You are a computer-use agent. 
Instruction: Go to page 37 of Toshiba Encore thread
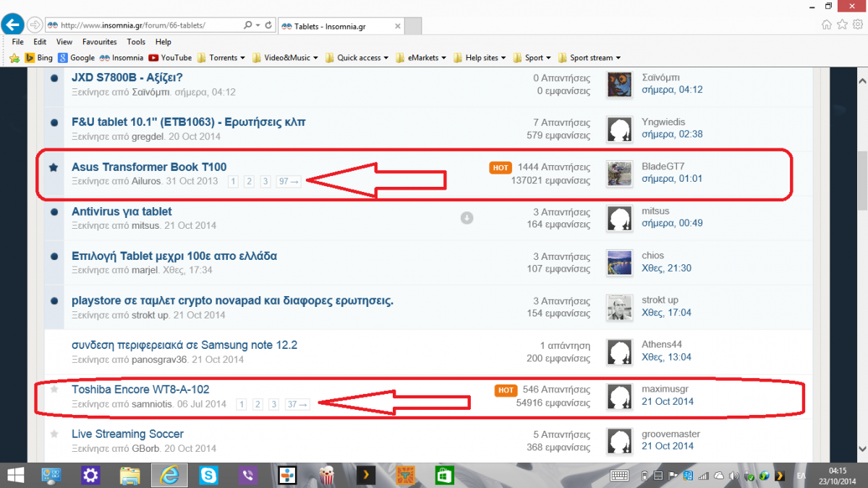pyautogui.click(x=297, y=404)
